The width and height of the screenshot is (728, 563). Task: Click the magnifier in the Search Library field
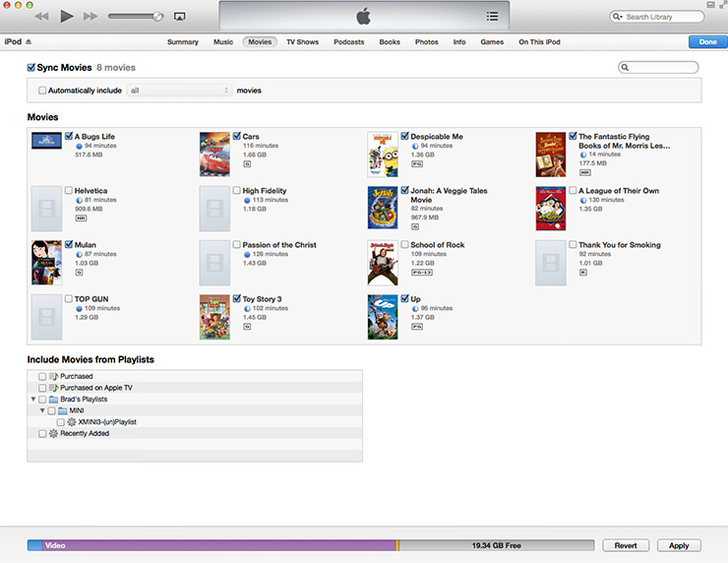(616, 17)
